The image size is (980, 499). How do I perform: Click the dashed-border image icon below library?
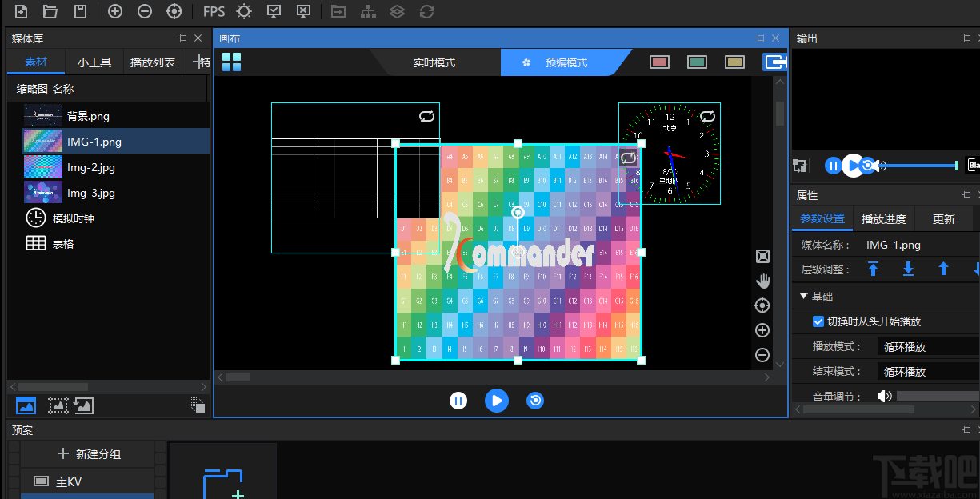point(58,405)
